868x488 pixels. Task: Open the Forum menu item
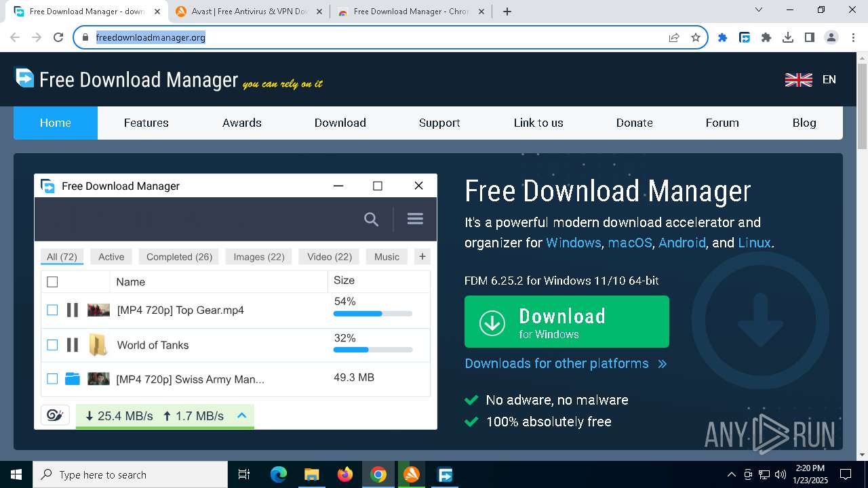[722, 123]
